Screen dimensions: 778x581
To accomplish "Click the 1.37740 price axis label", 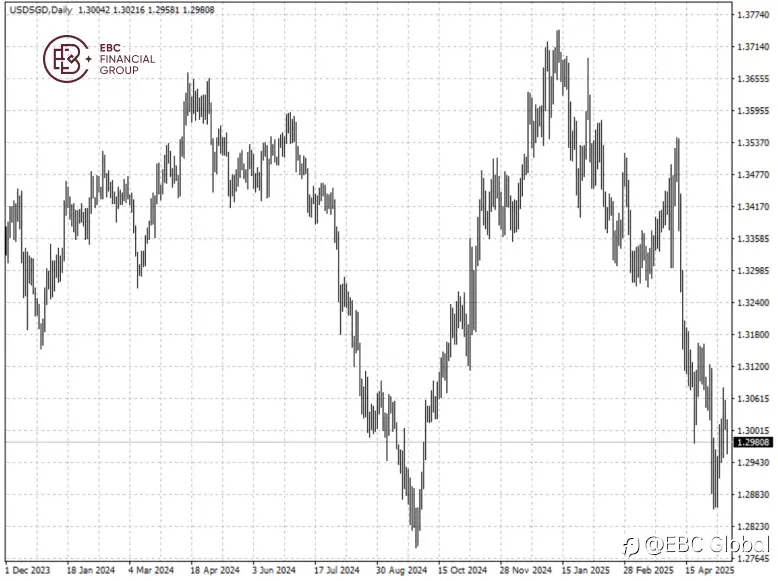I will tap(753, 15).
